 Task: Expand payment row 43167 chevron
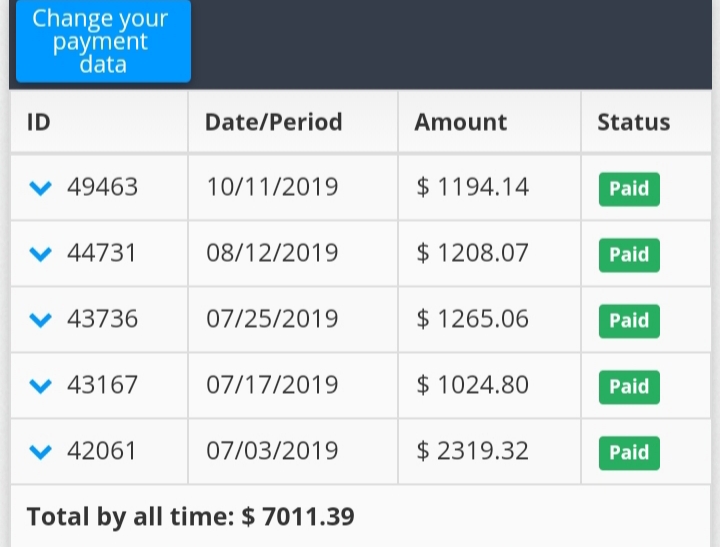40,386
